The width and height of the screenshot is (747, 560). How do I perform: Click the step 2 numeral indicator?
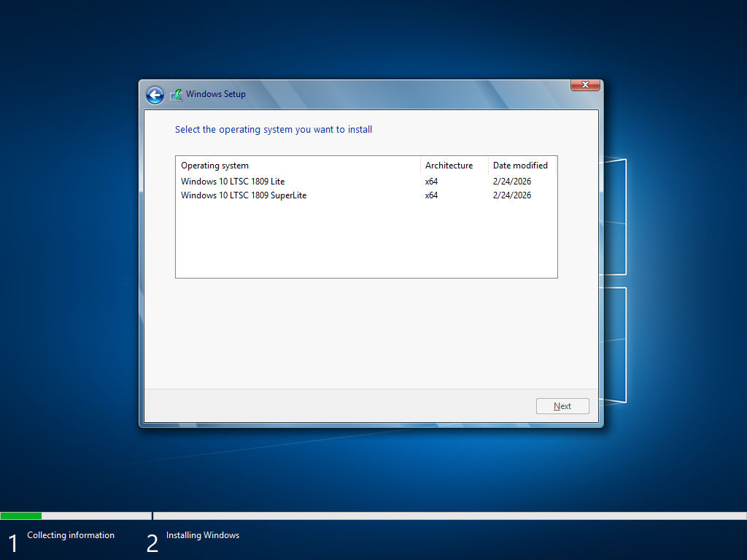coord(152,540)
